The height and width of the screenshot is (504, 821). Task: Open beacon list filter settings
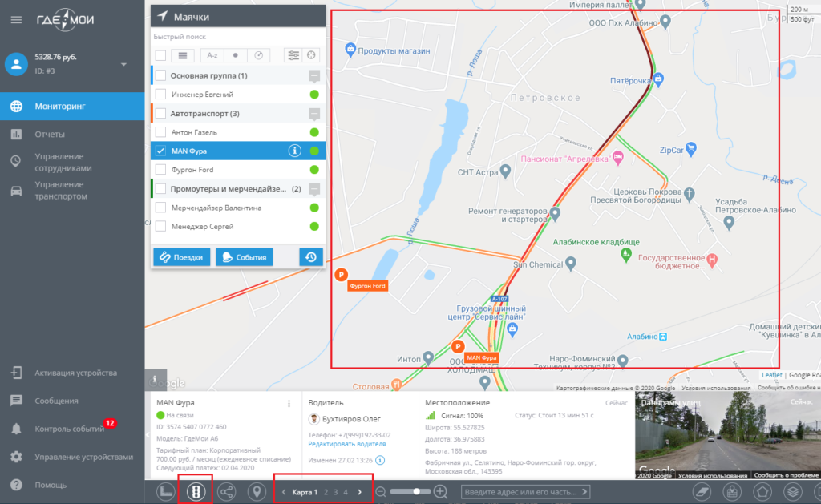point(293,55)
